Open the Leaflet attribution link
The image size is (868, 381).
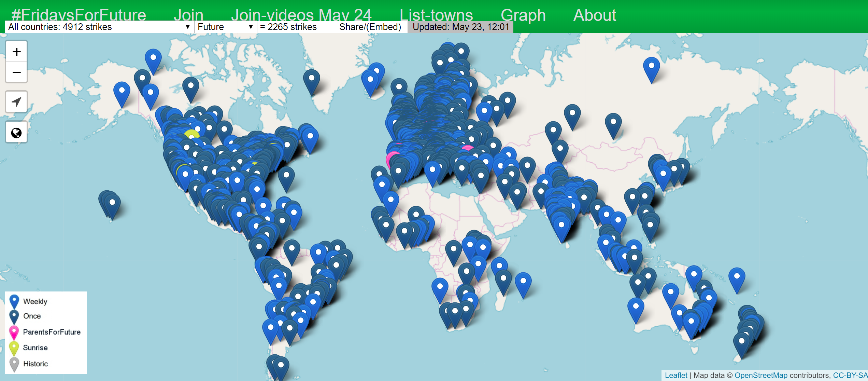(x=676, y=375)
